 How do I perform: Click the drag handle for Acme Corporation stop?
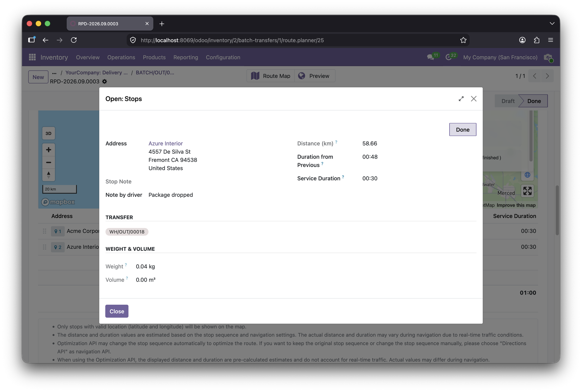[45, 231]
